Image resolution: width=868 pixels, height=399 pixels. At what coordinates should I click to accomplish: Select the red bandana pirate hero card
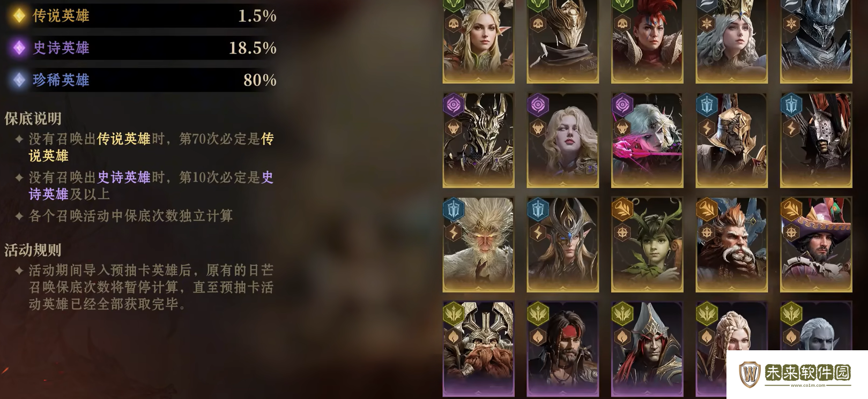[x=562, y=349]
